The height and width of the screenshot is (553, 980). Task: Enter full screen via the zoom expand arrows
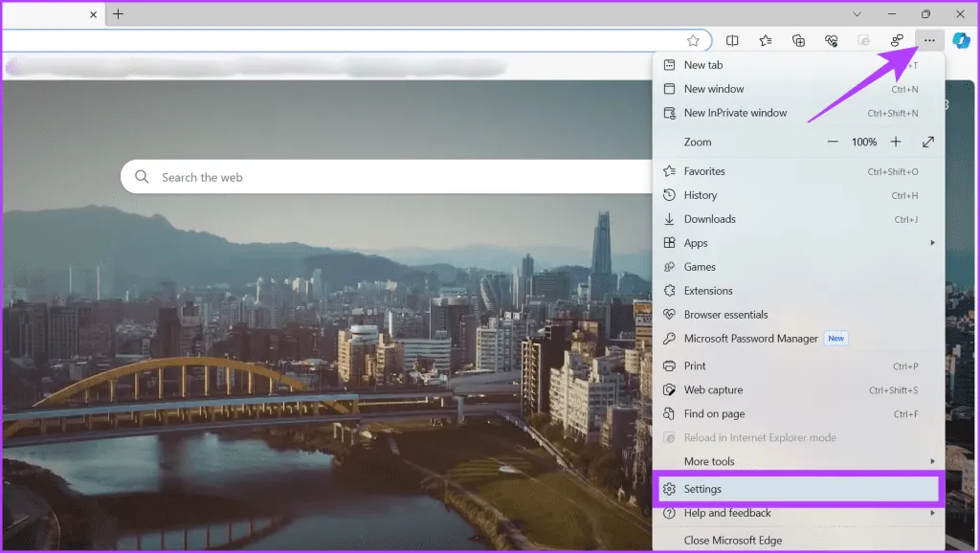coord(927,142)
